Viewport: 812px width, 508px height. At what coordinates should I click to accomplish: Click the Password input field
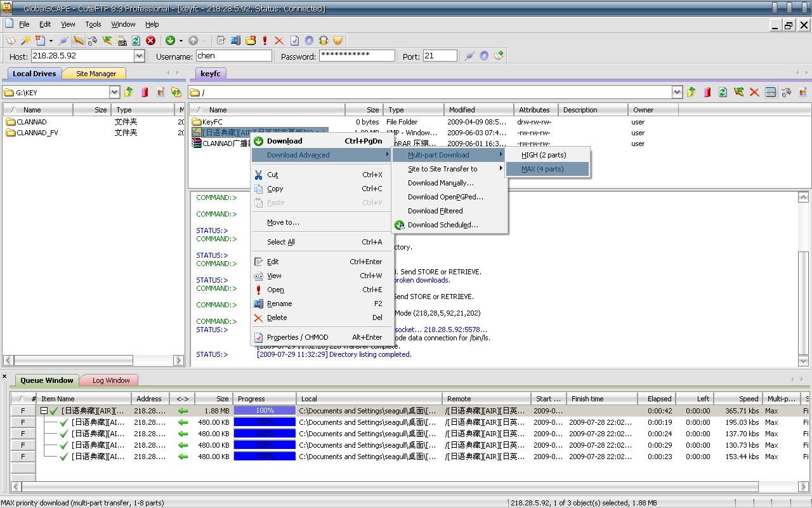[x=357, y=56]
